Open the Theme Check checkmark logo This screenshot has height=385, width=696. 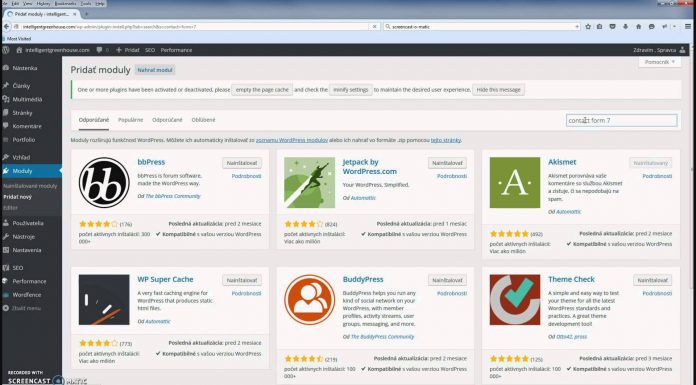point(515,300)
